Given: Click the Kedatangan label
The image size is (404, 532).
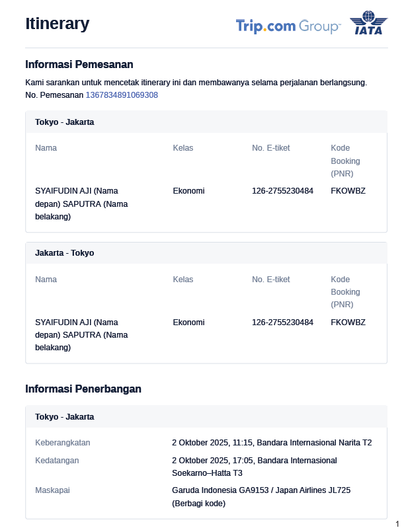Looking at the screenshot, I should 58,460.
